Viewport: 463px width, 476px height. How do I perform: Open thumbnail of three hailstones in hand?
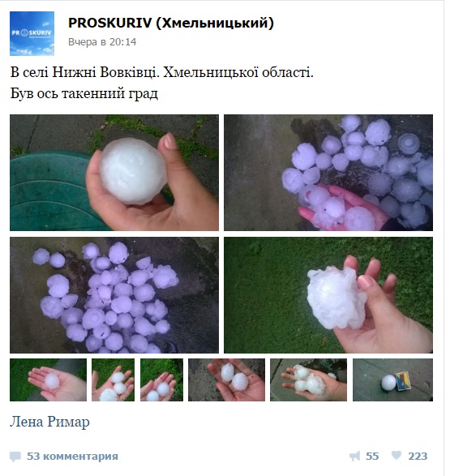[113, 380]
